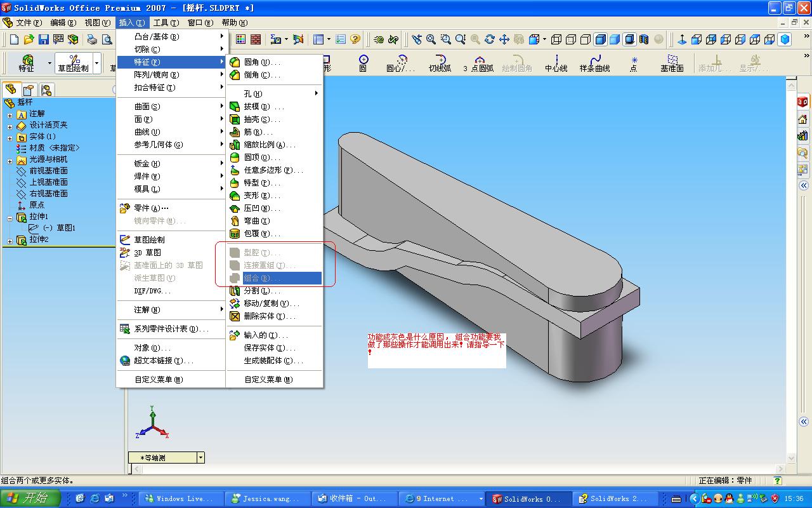Choose 圆角(U) fillet from the submenu
812x508 pixels.
tap(275, 62)
